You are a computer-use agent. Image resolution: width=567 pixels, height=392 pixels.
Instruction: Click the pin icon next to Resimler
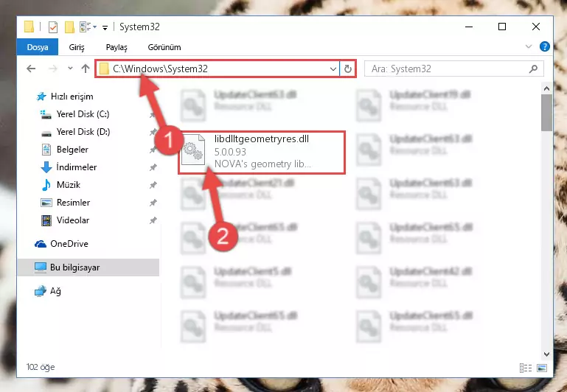pos(153,203)
